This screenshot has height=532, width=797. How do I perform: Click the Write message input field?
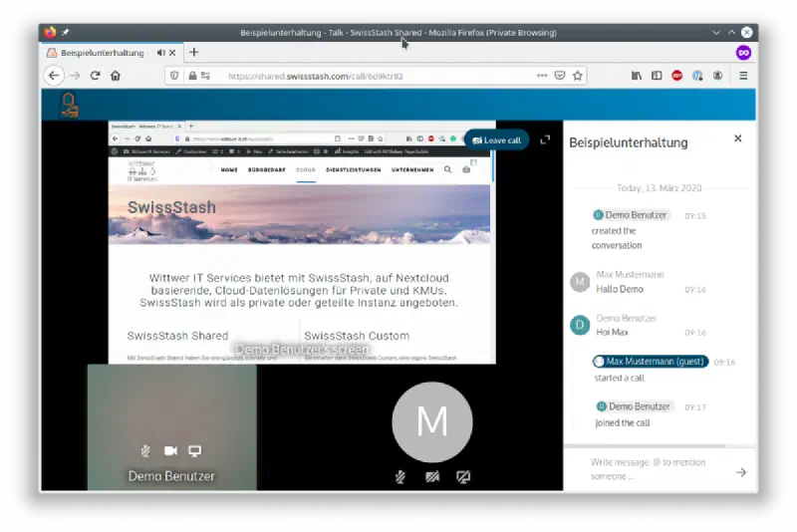pos(656,469)
